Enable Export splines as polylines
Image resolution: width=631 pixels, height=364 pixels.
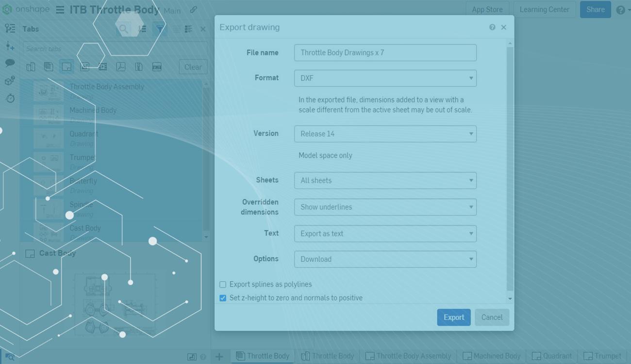pos(222,284)
